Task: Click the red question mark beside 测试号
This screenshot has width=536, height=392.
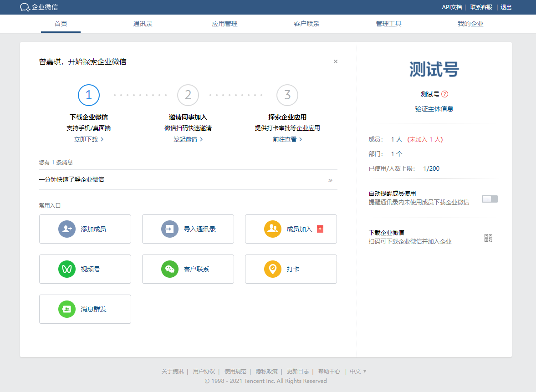Action: pyautogui.click(x=445, y=94)
